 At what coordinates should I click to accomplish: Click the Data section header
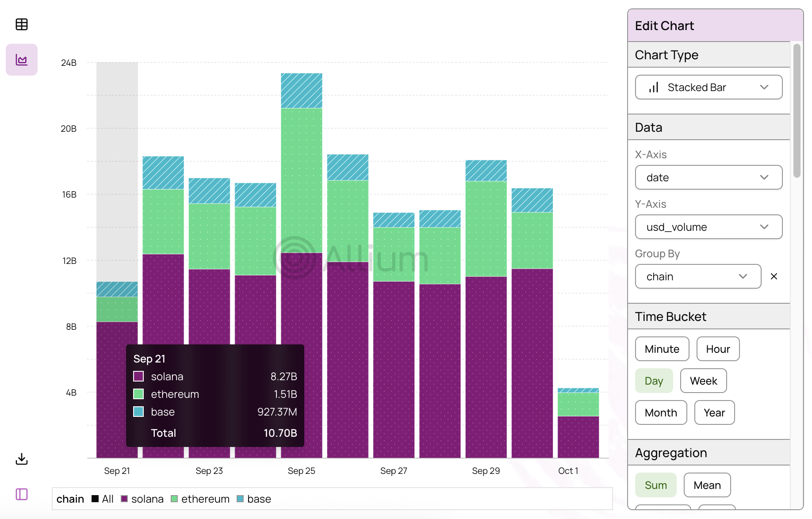(709, 127)
